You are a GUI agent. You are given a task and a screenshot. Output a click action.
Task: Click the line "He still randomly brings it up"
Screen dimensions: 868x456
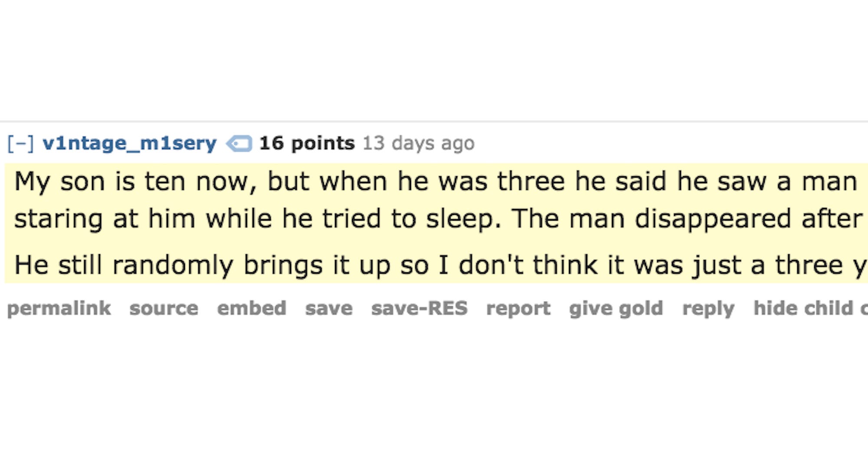(441, 265)
